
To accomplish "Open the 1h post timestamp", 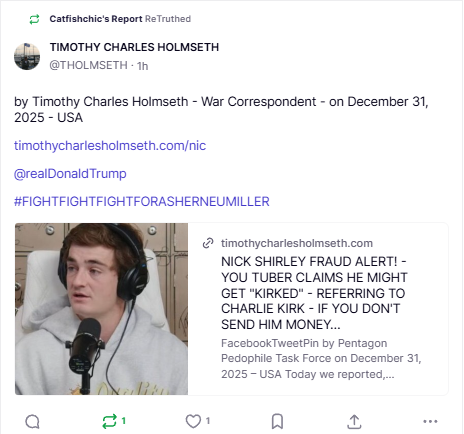I will [142, 66].
